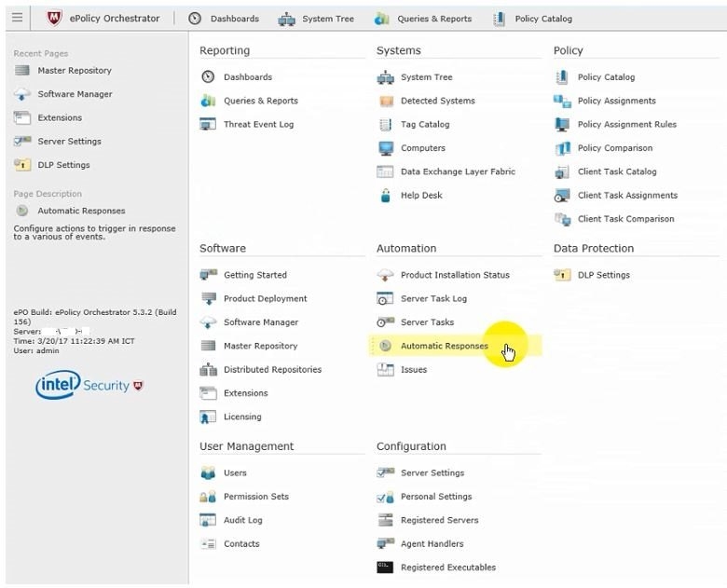This screenshot has height=588, width=727.
Task: Click the Policy Catalog icon under Policy
Action: pos(562,77)
